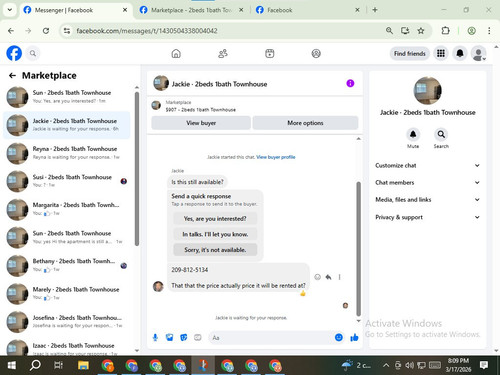The image size is (500, 375).
Task: Focus the Aa message input field
Action: [270, 338]
